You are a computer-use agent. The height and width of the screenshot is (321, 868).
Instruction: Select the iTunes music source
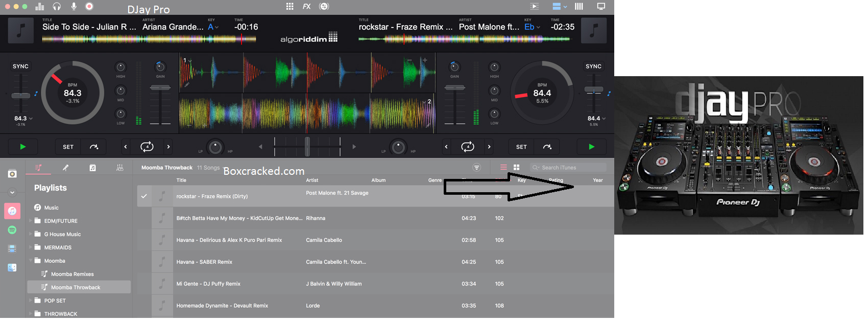[x=12, y=211]
